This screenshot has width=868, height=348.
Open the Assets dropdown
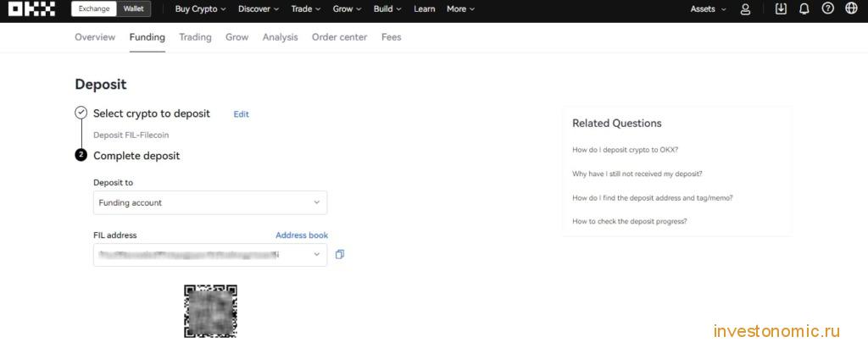pyautogui.click(x=708, y=8)
